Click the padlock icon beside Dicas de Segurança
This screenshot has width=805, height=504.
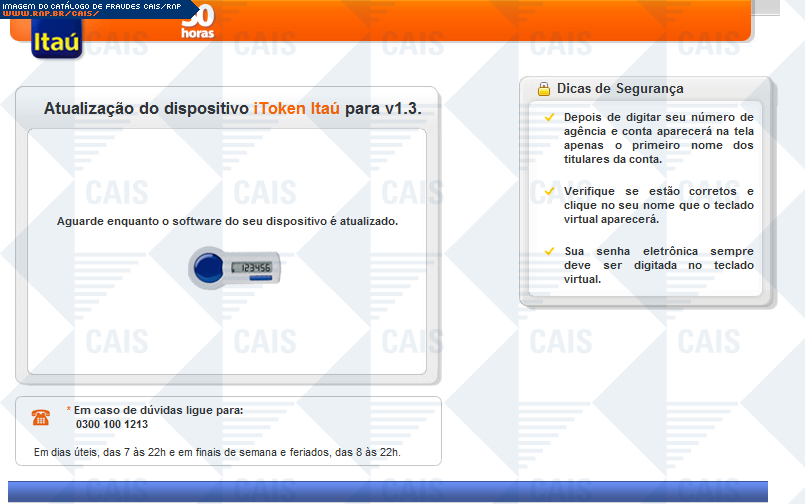pos(543,89)
